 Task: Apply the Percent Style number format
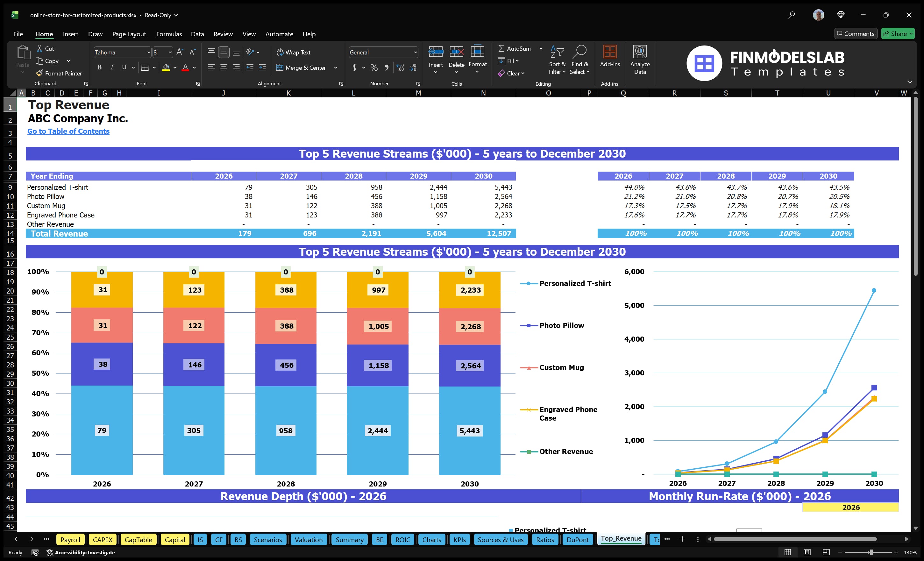[374, 67]
